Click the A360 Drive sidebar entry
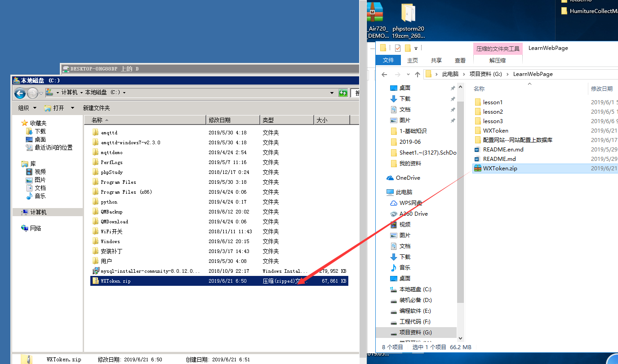618x364 pixels. point(413,214)
